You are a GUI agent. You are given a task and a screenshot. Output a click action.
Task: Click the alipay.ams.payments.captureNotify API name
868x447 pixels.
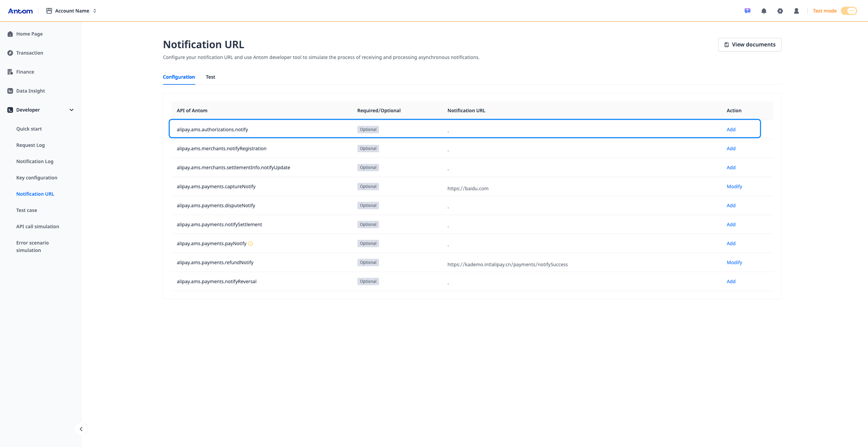tap(216, 187)
